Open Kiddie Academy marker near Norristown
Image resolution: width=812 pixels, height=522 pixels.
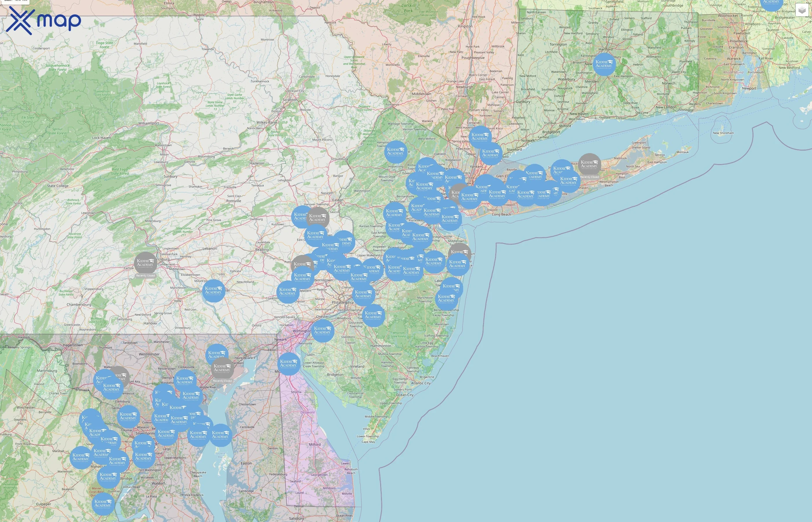pos(302,278)
